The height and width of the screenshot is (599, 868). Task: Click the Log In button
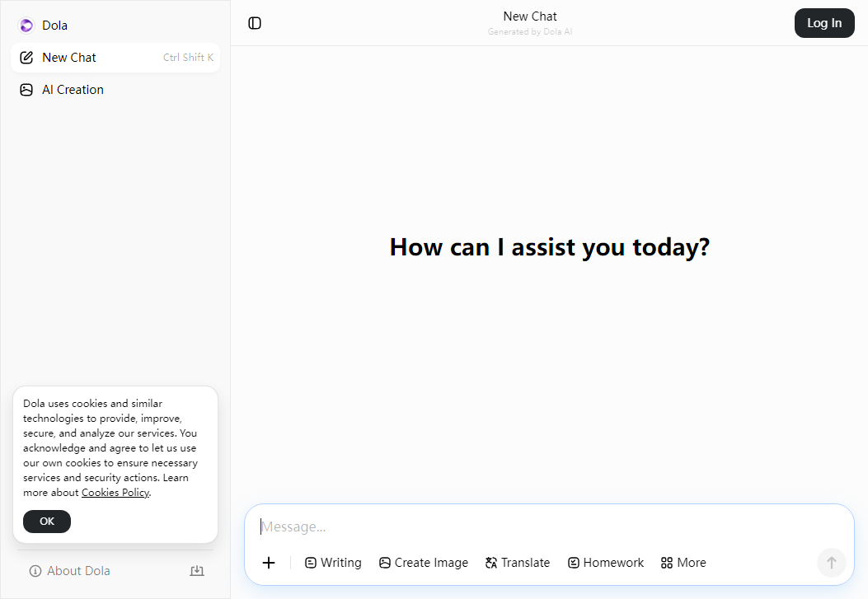coord(824,23)
